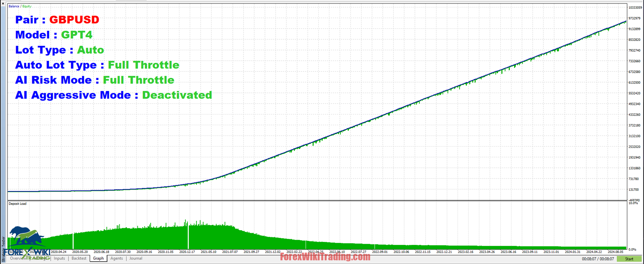Select the Backtest tab
Screen dimensions: 644x264
click(79, 259)
